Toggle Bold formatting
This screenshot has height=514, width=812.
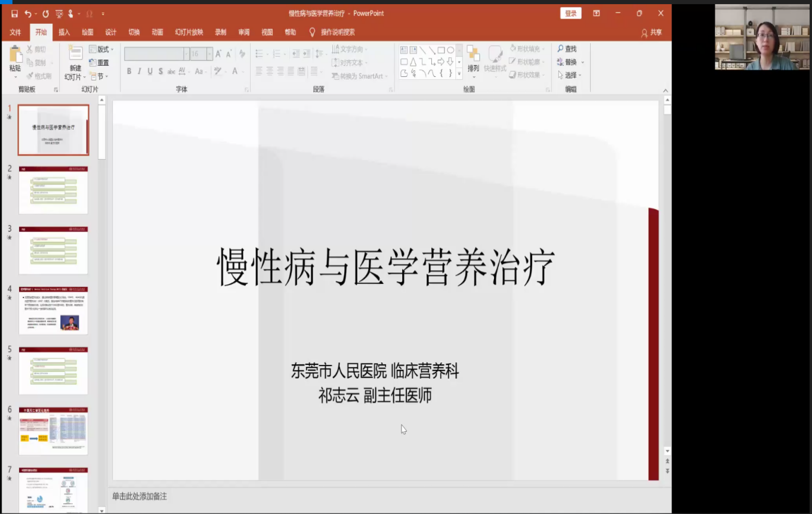pos(129,72)
